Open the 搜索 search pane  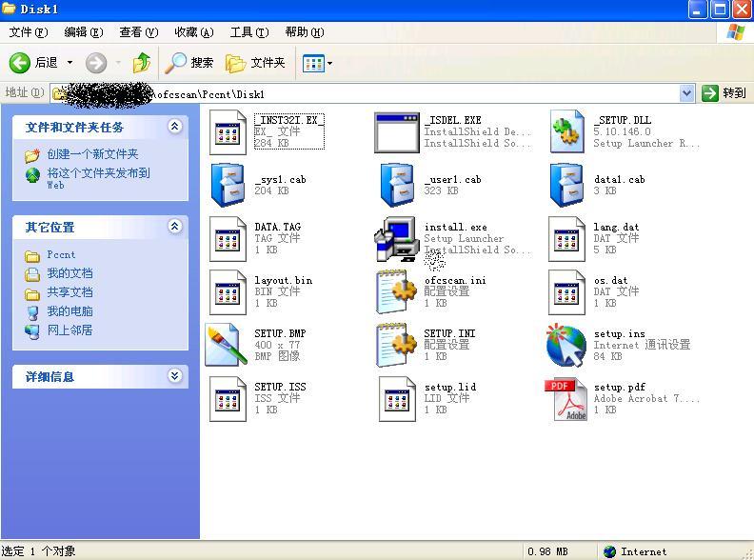tap(189, 63)
